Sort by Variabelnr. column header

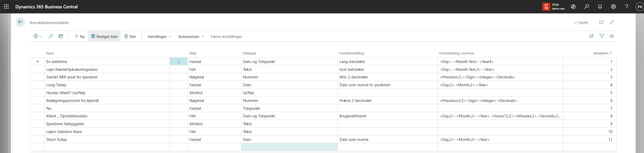click(x=601, y=53)
